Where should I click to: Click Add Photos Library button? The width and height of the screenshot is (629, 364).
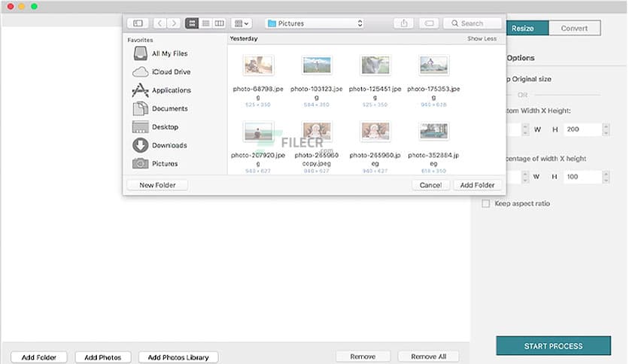point(178,357)
